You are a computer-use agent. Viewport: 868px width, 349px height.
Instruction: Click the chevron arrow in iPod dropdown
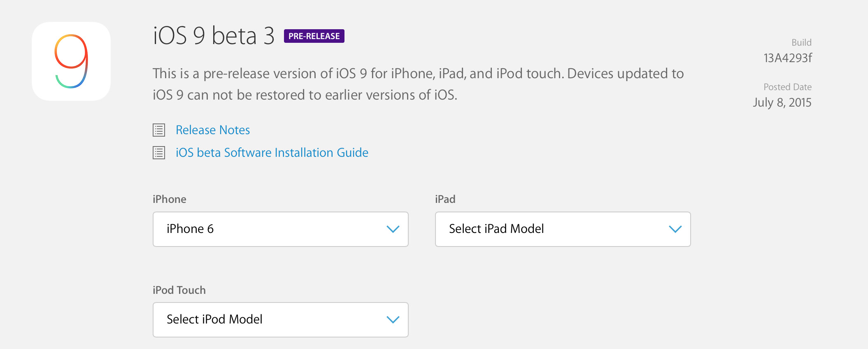click(x=393, y=320)
